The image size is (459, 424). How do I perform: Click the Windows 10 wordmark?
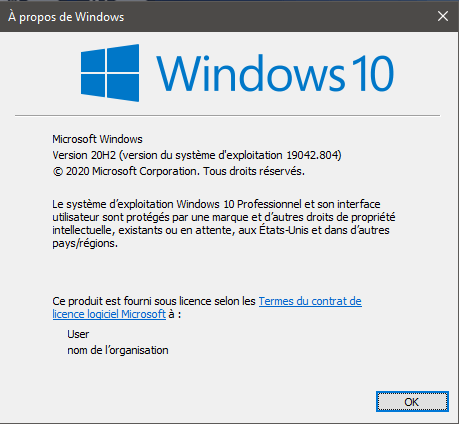pos(275,73)
